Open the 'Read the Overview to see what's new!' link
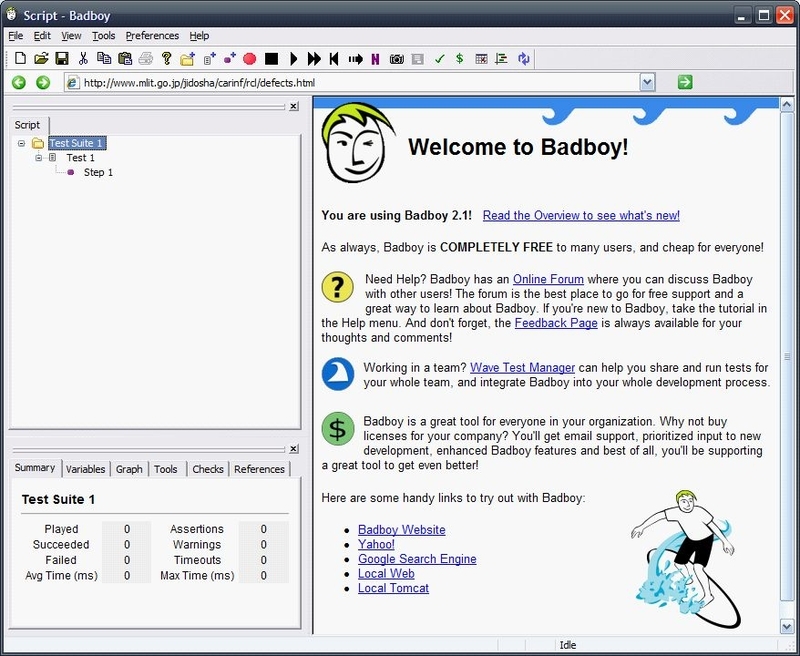 pos(581,215)
